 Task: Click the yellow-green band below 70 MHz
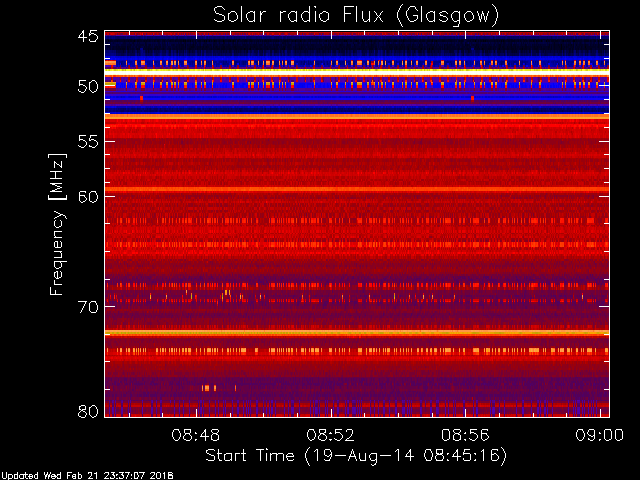[357, 333]
